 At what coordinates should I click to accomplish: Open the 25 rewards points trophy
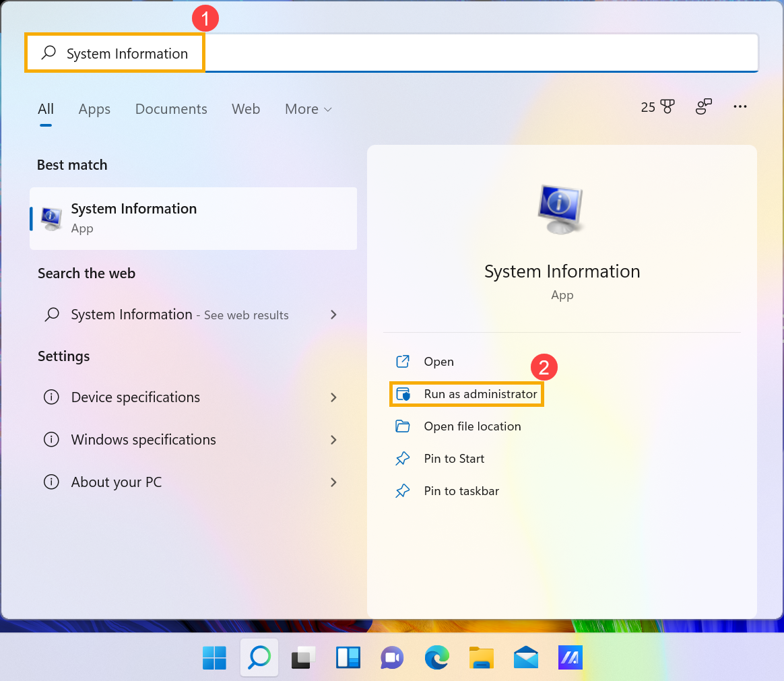click(657, 106)
